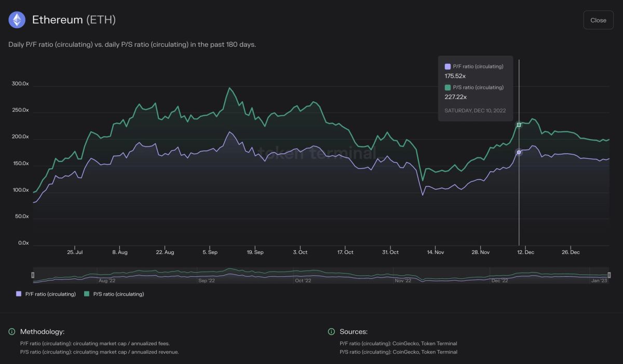Toggle the P/F ratio (circulating) legend series

click(x=46, y=294)
